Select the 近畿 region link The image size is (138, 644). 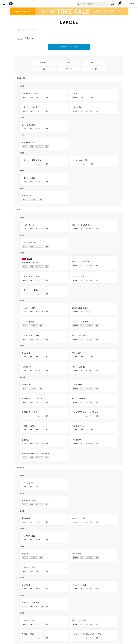tap(44, 69)
